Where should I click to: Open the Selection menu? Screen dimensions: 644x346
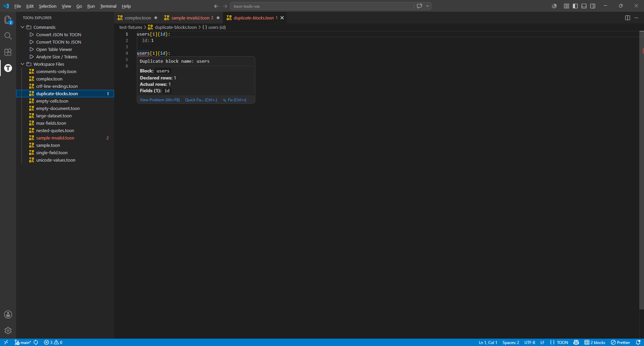(48, 6)
